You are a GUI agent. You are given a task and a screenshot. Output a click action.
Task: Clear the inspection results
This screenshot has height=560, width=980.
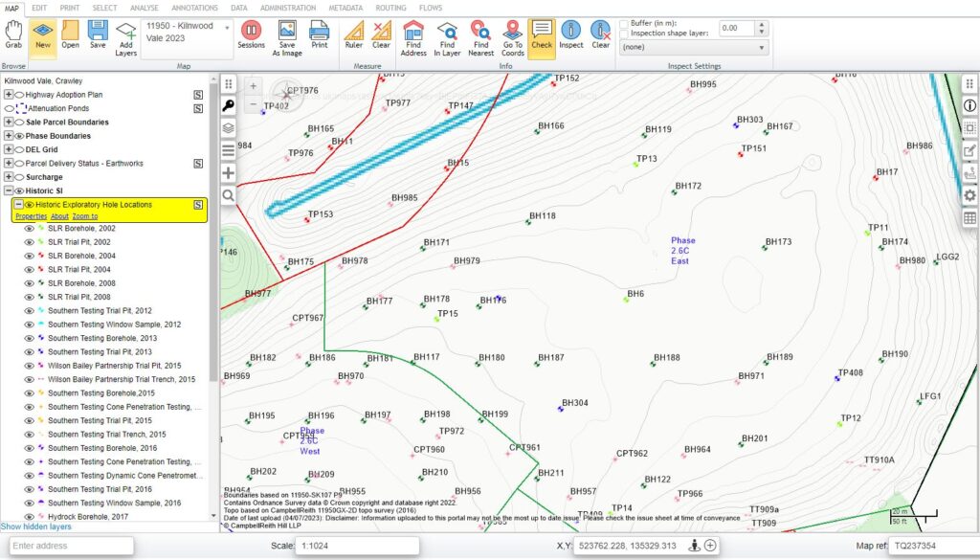coord(601,35)
